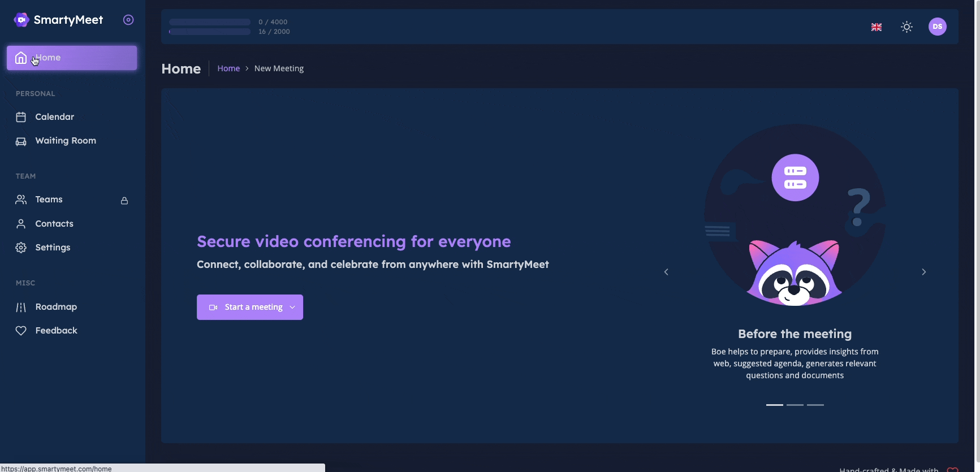The height and width of the screenshot is (472, 980).
Task: Click the 16 / 2000 progress bar
Action: [210, 32]
